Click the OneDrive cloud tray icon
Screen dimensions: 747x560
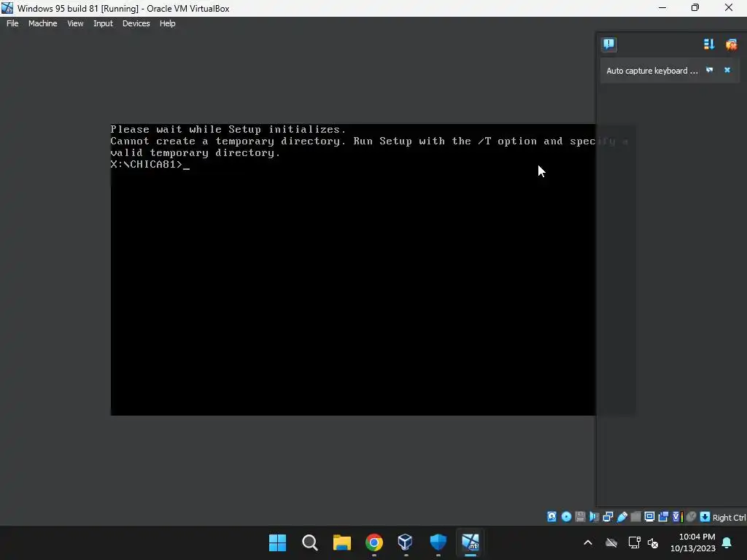[x=611, y=542]
